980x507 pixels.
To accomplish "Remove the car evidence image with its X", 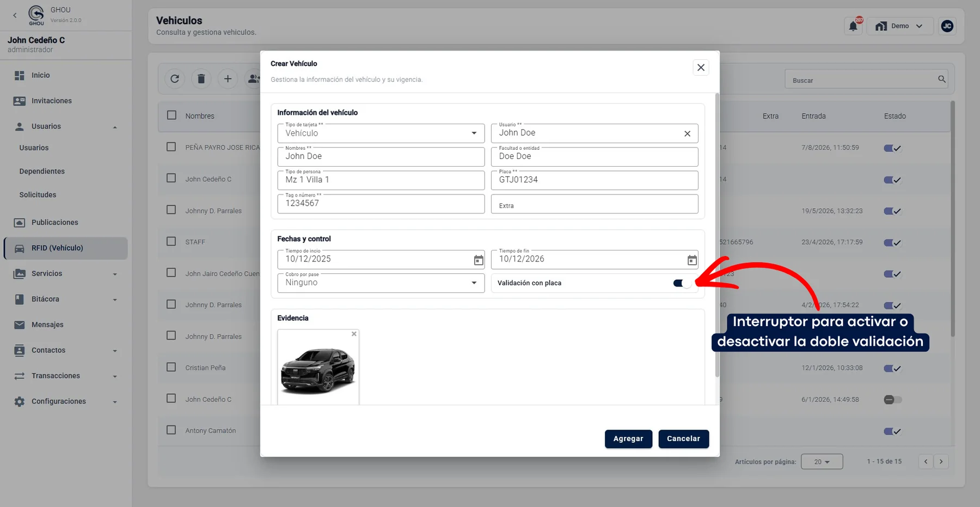I will (354, 334).
